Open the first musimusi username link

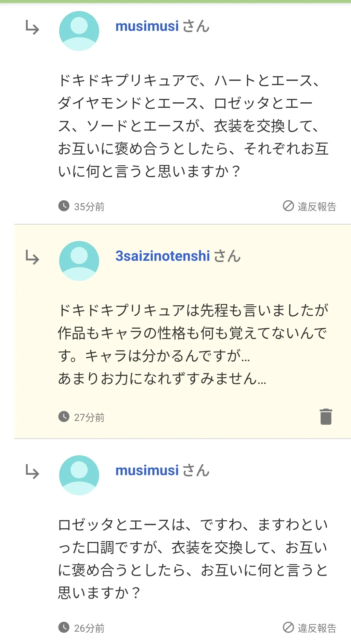(147, 26)
